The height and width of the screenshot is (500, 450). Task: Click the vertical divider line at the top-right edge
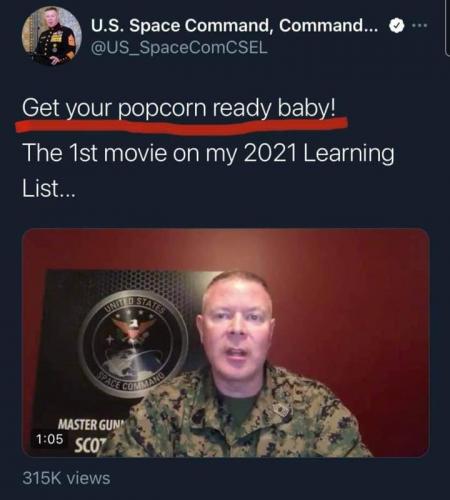coord(447,28)
